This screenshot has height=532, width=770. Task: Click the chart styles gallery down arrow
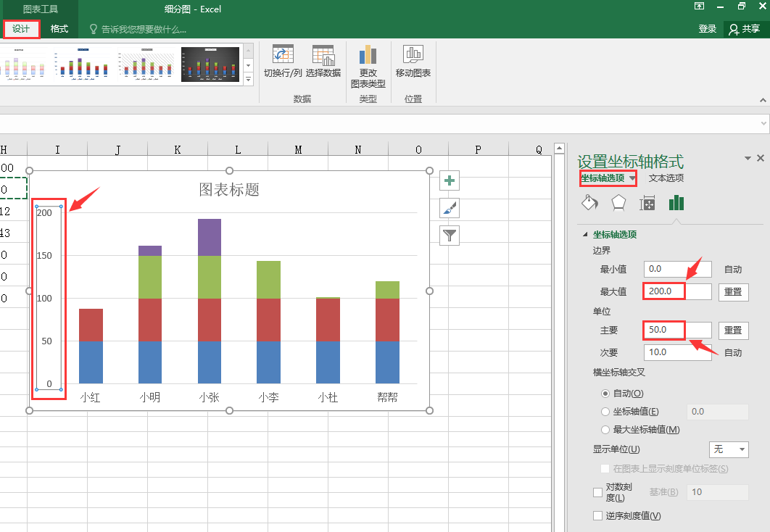pyautogui.click(x=249, y=65)
